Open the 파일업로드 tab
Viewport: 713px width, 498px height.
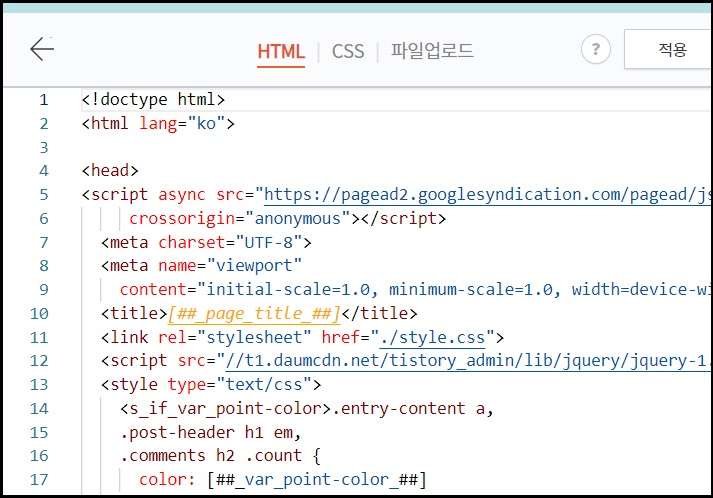(432, 51)
